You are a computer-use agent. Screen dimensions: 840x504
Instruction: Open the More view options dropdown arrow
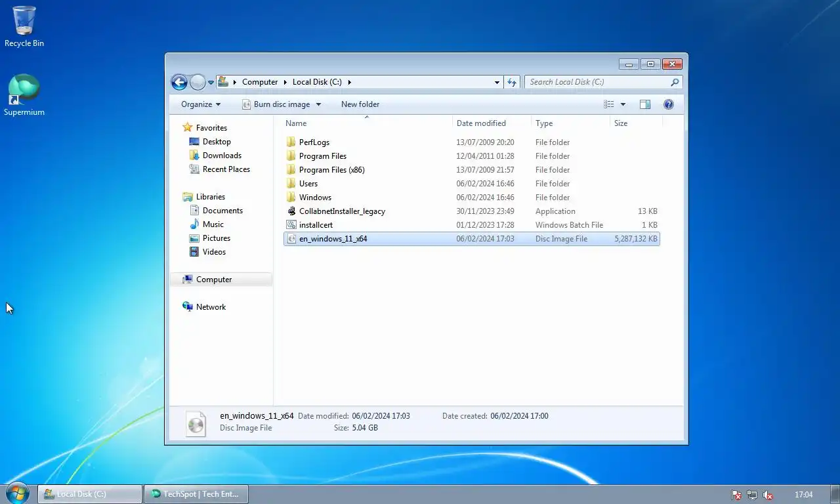(623, 104)
